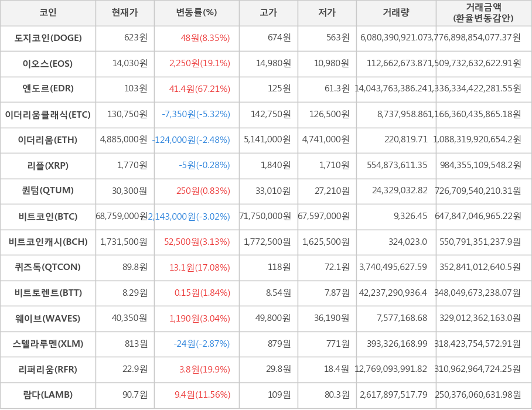The image size is (532, 410).
Task: Click the 코인 column header
Action: coord(48,13)
